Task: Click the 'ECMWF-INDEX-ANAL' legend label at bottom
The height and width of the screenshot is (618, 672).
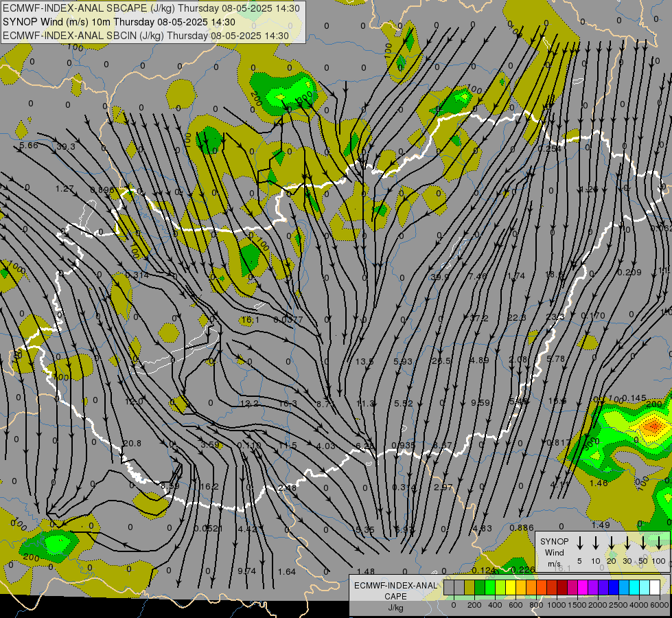Action: click(x=395, y=586)
